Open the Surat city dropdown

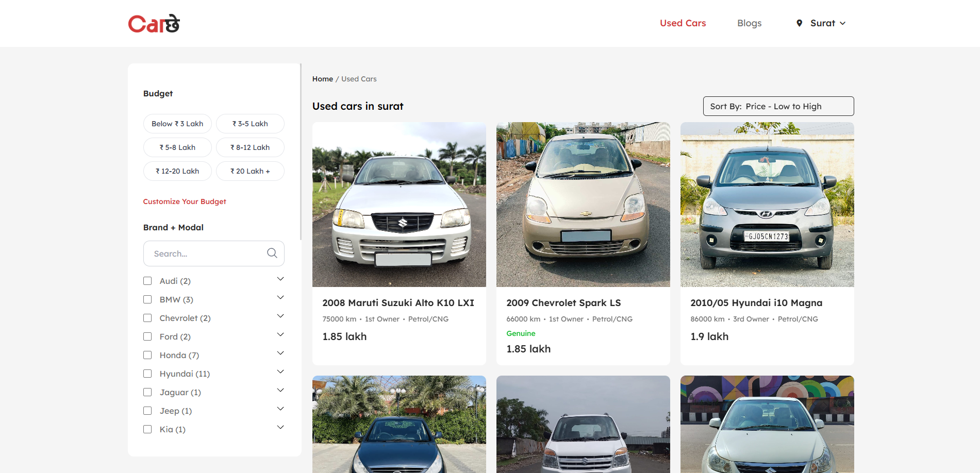point(821,23)
